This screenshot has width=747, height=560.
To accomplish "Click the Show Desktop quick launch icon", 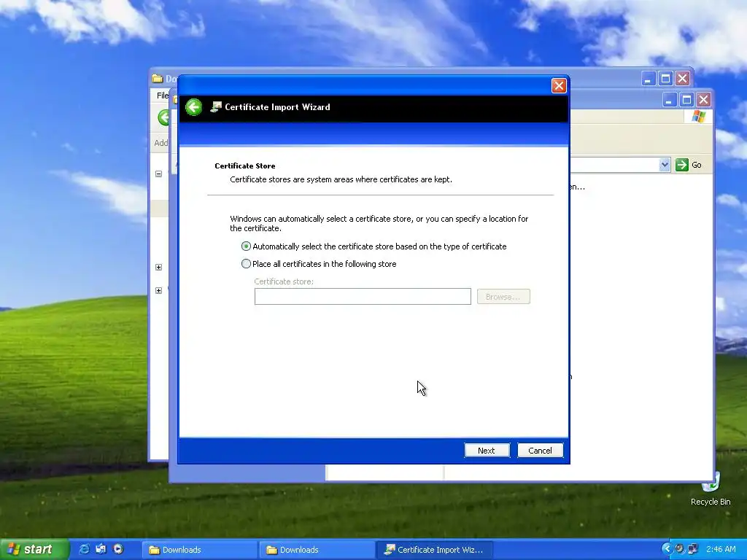I will (101, 549).
